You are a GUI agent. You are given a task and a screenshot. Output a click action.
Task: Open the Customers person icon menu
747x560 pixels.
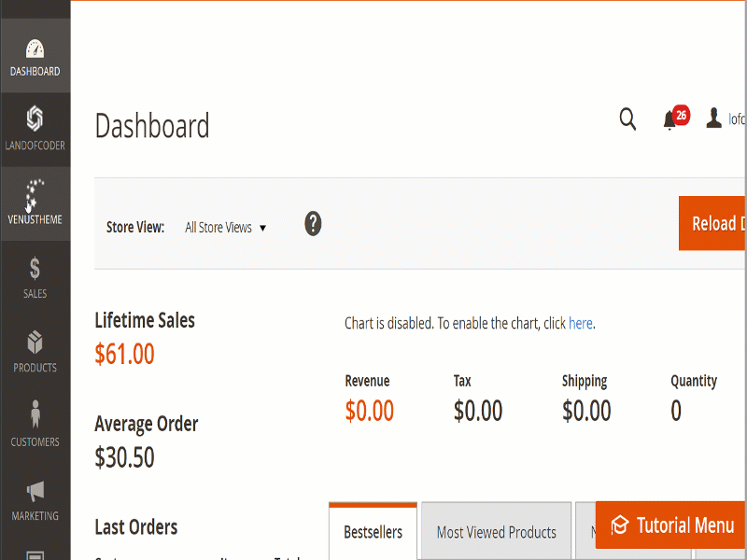click(35, 417)
